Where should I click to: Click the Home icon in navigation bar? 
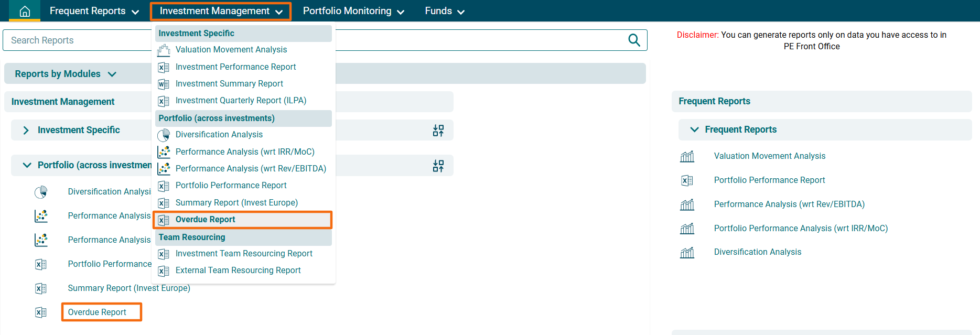[25, 11]
